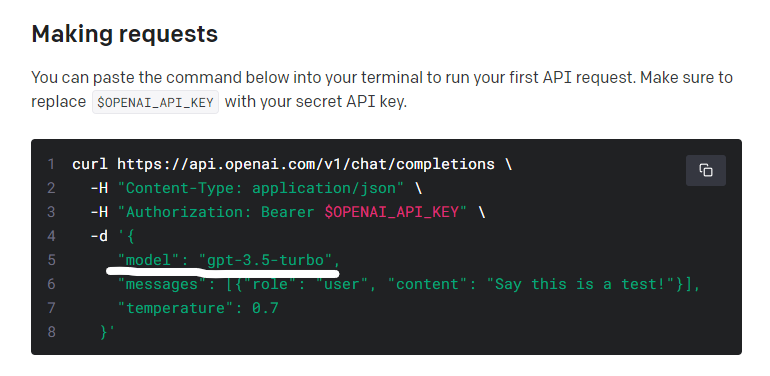Click the closing brace on line 8
Screen dimensions: 770x376
point(104,332)
